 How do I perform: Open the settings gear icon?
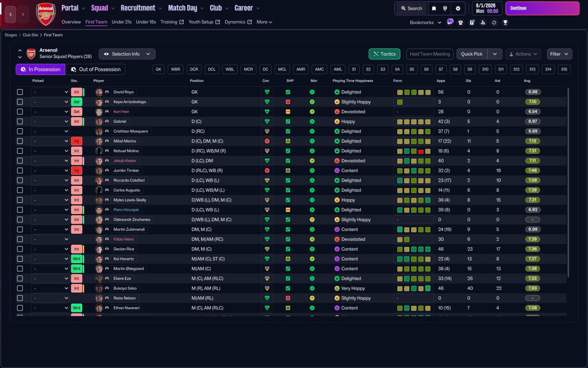(x=458, y=8)
